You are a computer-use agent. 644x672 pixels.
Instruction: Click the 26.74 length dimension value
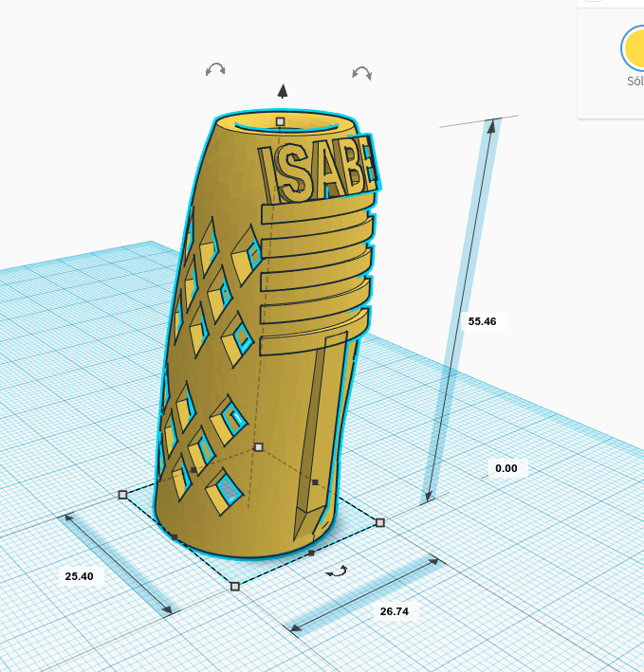tap(395, 611)
